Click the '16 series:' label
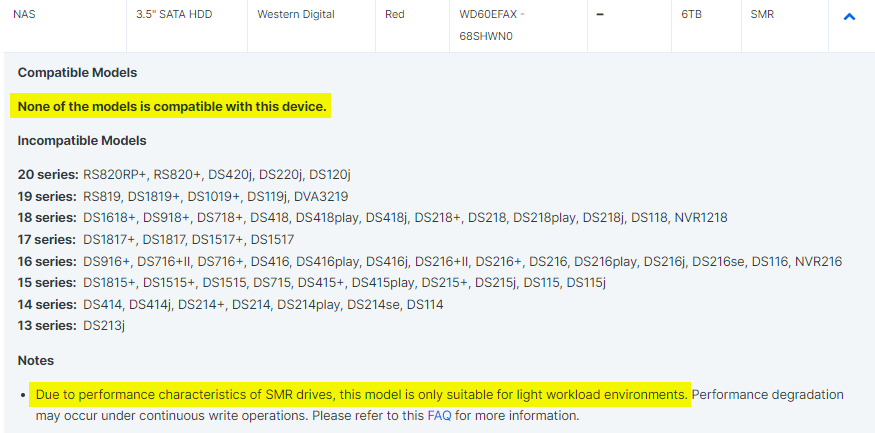This screenshot has height=433, width=875. (47, 261)
